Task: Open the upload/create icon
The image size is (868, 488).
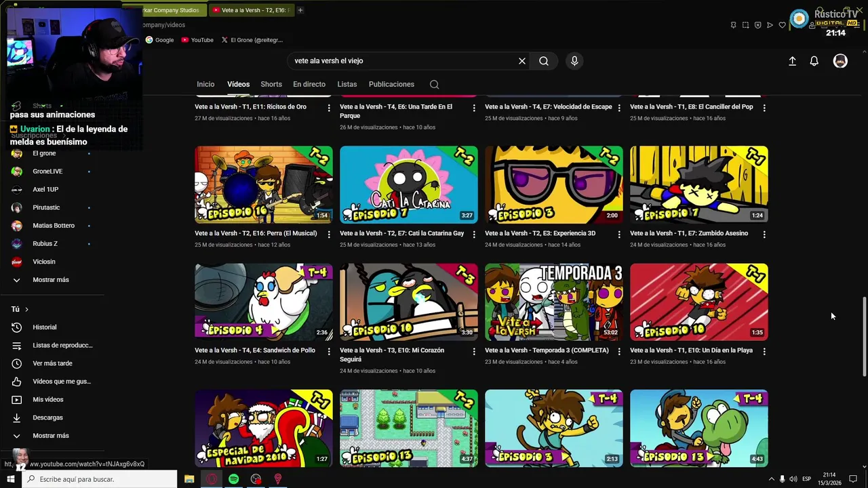Action: click(x=792, y=61)
